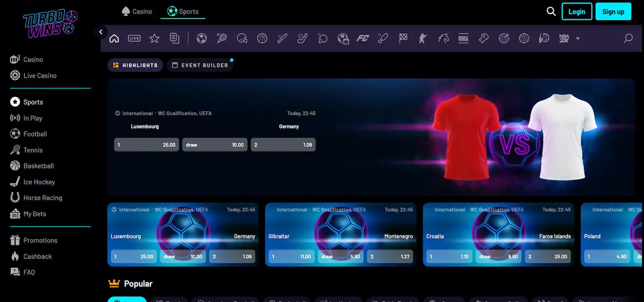
Task: Select esoccer ball with robot icon
Action: 343,38
